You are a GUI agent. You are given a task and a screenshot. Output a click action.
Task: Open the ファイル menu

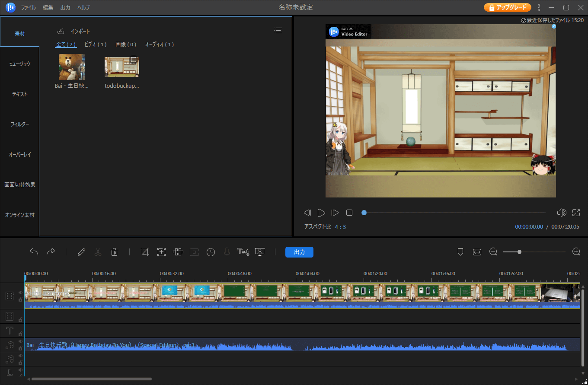coord(29,7)
